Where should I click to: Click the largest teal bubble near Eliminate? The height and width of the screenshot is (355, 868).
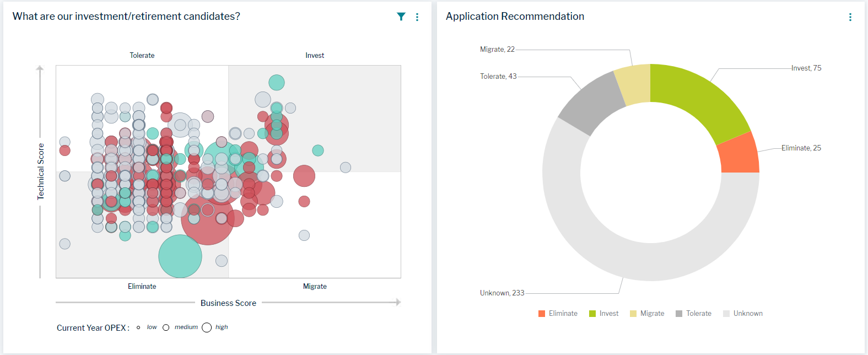coord(180,256)
